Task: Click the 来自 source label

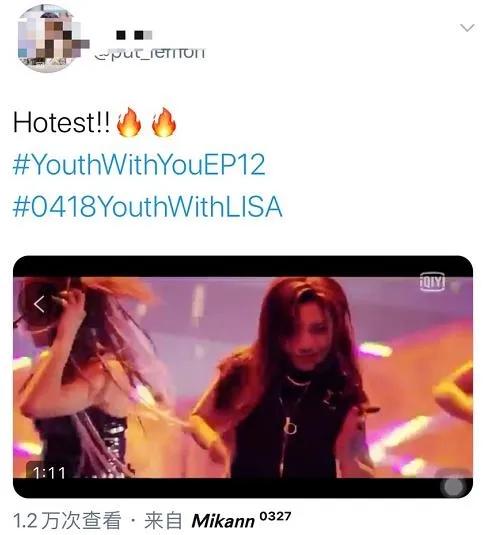Action: pyautogui.click(x=163, y=520)
